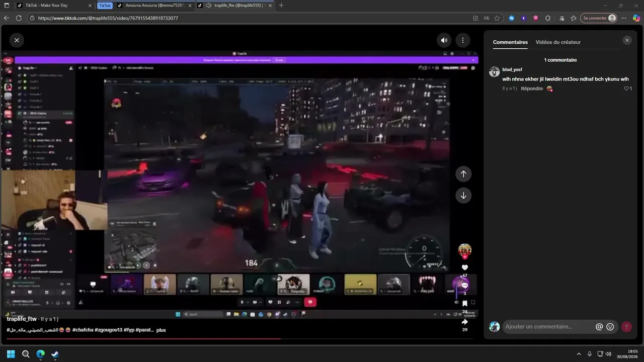This screenshot has height=362, width=644.
Task: Open the blue circular extension icon in toolbar
Action: pos(512,18)
